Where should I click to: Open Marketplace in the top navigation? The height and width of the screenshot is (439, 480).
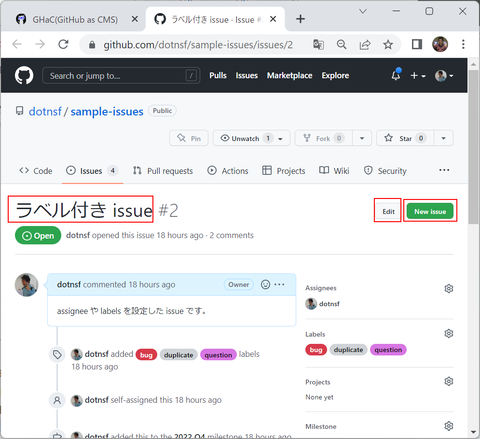289,76
